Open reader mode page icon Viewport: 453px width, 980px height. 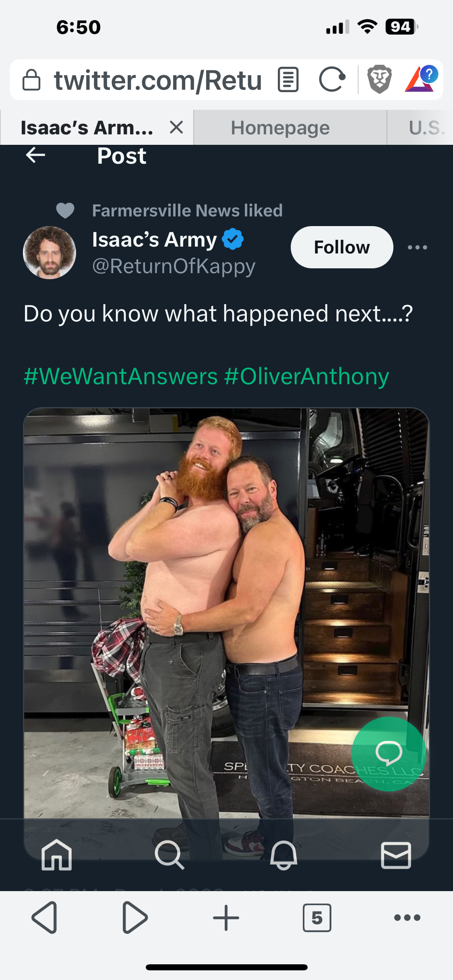tap(288, 80)
